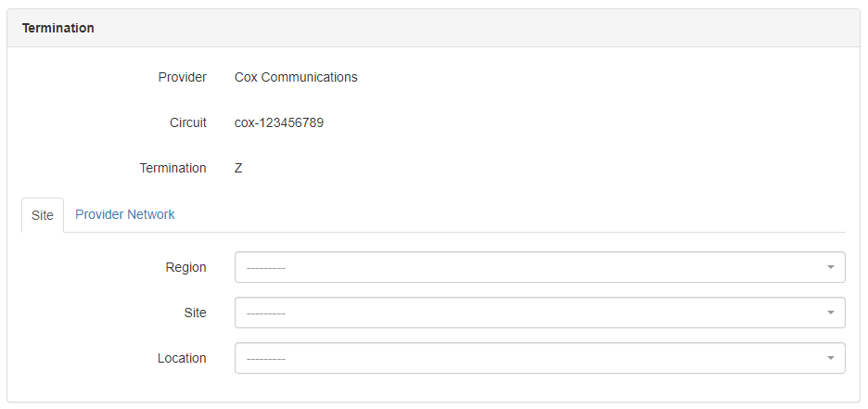Click the Location field label
This screenshot has height=409, width=868.
pos(182,358)
